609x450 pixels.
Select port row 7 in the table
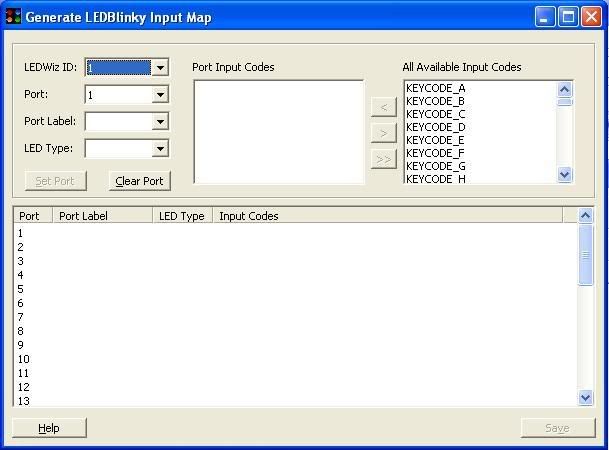[295, 317]
